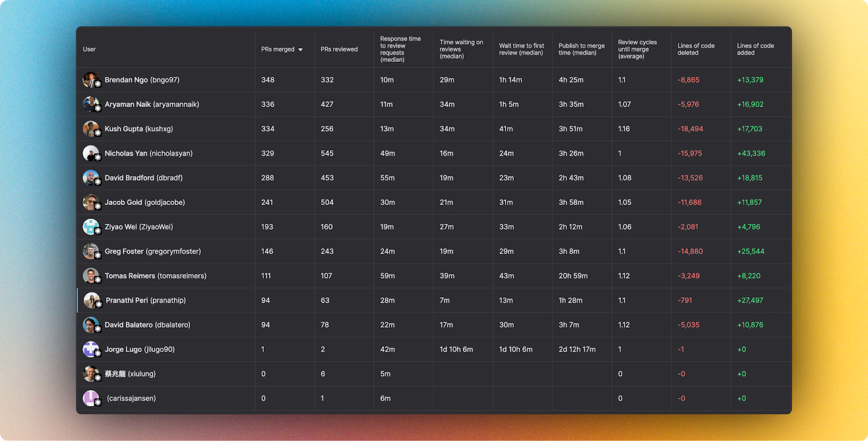
Task: Click carissajansen's 6m response time
Action: 385,398
